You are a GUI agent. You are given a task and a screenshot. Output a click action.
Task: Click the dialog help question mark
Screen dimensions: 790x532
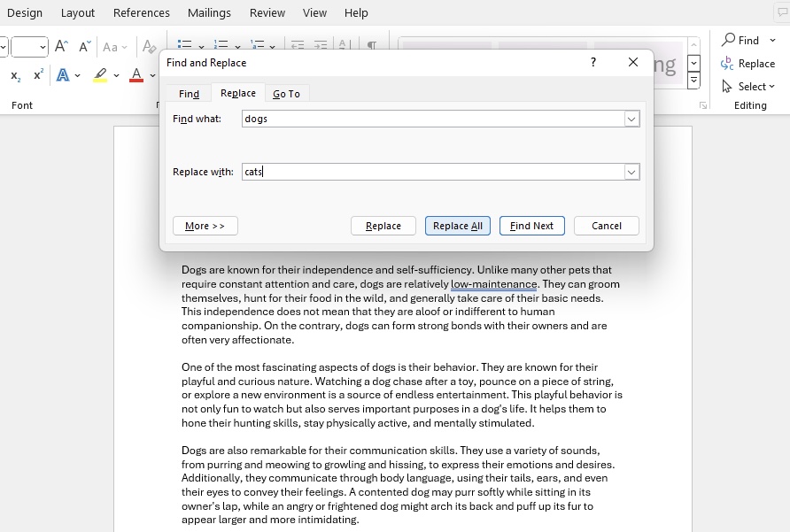pyautogui.click(x=593, y=62)
